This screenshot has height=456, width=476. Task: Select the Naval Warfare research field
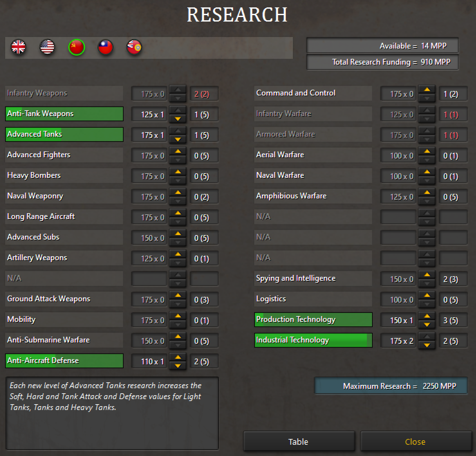[x=313, y=176]
